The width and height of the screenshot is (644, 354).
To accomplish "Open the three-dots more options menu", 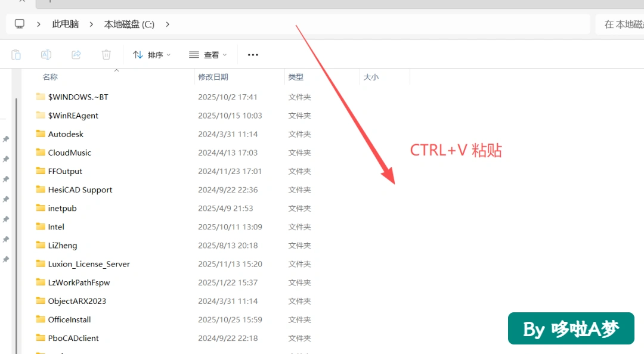I will click(x=253, y=55).
